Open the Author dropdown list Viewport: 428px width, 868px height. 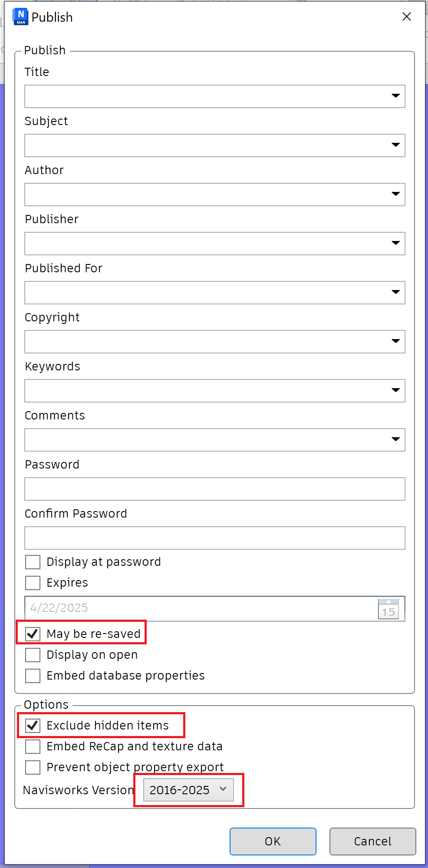[x=395, y=194]
